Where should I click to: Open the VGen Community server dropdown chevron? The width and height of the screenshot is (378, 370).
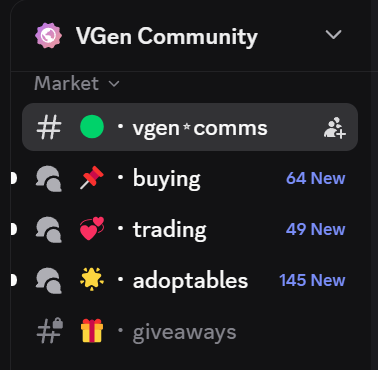[x=333, y=34]
